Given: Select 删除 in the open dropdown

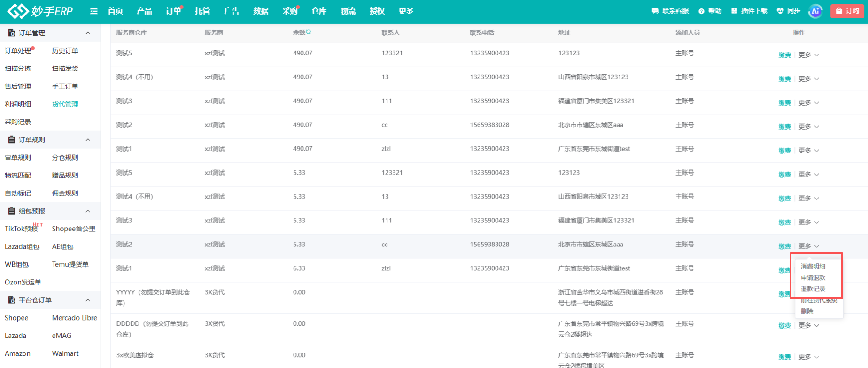Looking at the screenshot, I should click(807, 311).
